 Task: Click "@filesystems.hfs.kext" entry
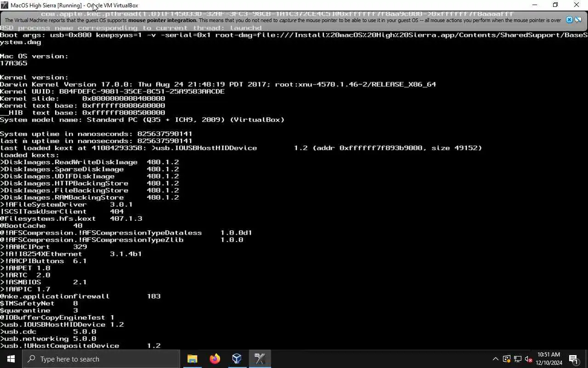71,218
